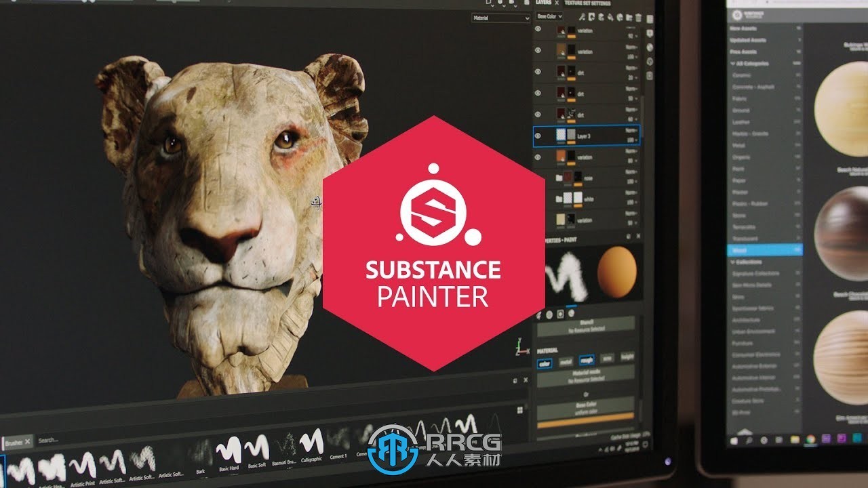Open sphere-shaped shader settings icon in right dock
The height and width of the screenshot is (488, 868).
pos(650,47)
